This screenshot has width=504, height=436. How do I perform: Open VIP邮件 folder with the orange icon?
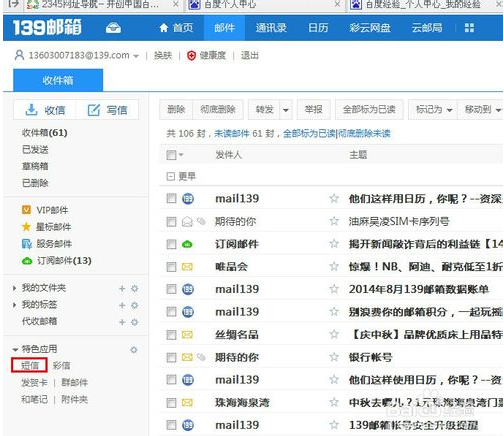point(26,210)
